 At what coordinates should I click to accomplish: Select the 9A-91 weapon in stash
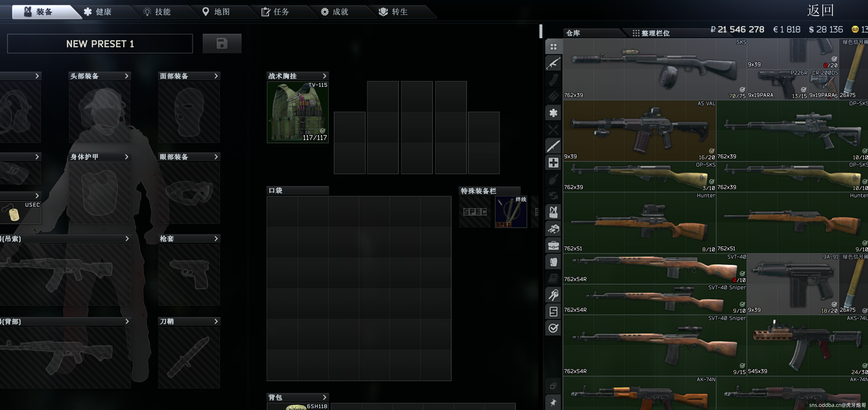pyautogui.click(x=793, y=284)
